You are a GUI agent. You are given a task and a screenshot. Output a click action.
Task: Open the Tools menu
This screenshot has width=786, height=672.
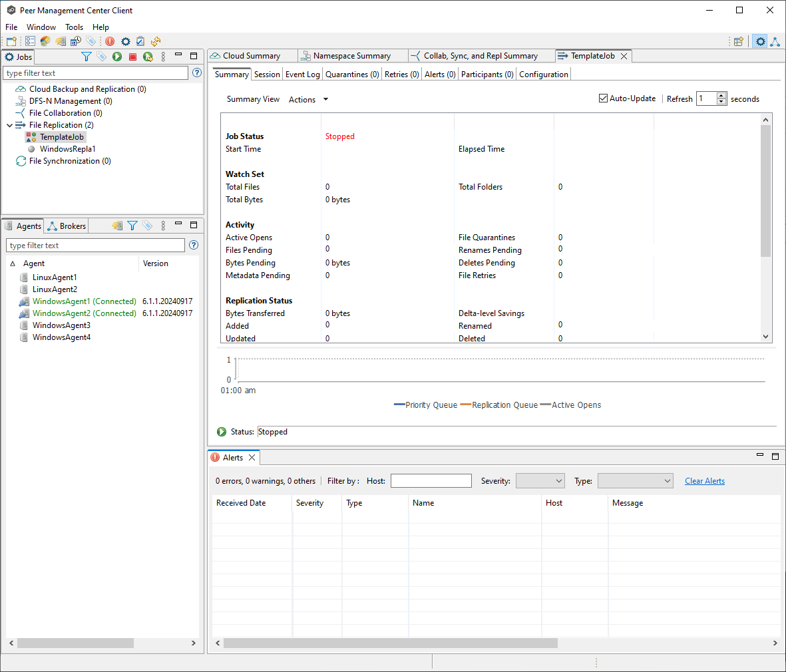(74, 27)
